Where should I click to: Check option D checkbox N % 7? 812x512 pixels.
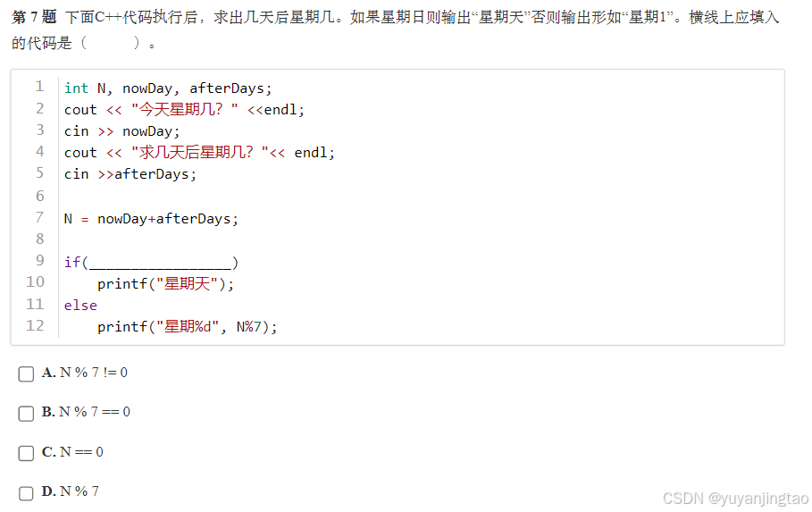[26, 493]
